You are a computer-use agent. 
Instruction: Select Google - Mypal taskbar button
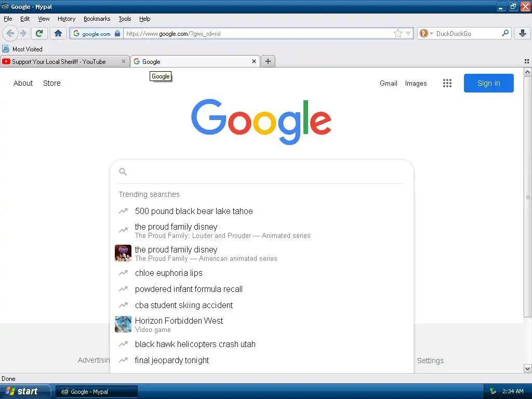point(97,392)
